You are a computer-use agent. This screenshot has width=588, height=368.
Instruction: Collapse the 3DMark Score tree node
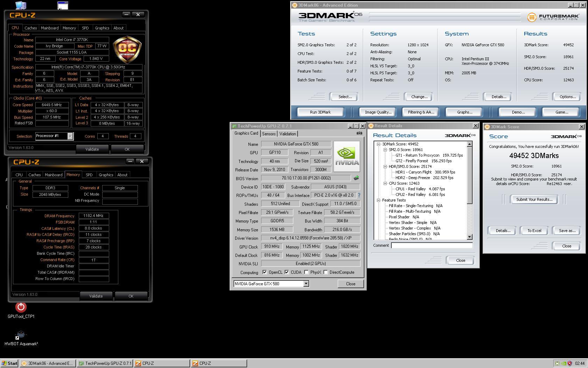click(x=378, y=144)
